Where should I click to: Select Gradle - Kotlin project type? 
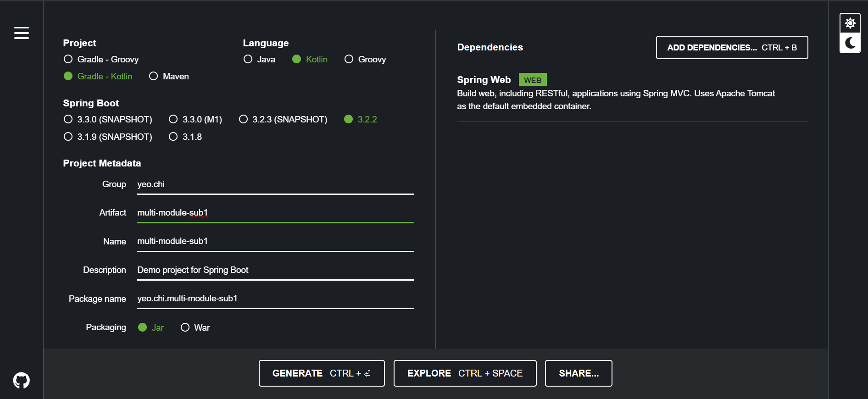(98, 76)
